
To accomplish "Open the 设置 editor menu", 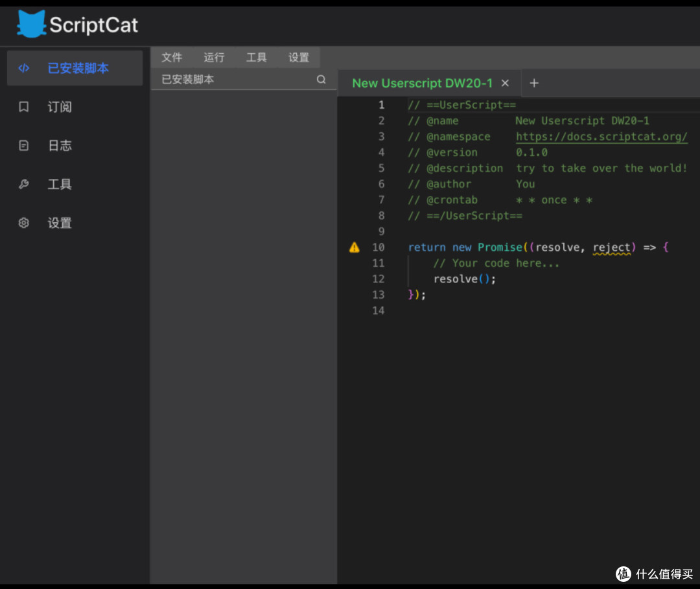I will click(299, 57).
